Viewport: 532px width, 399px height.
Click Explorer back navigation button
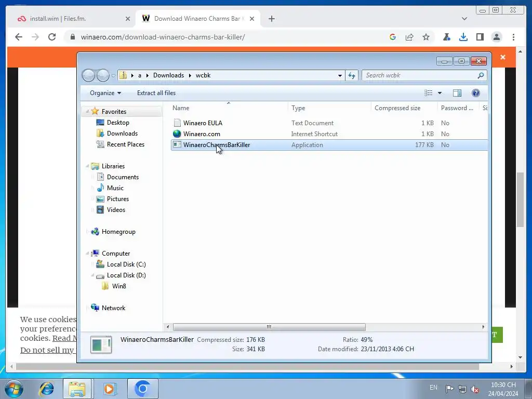tap(88, 75)
